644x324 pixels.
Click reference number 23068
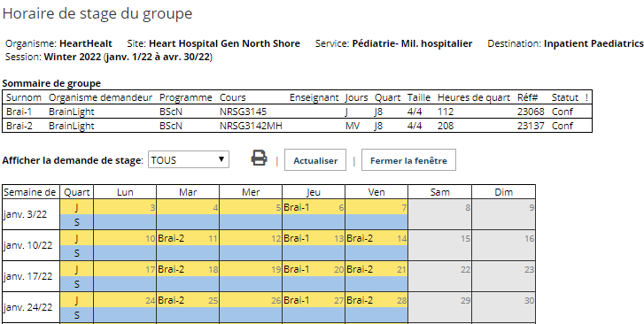point(531,112)
